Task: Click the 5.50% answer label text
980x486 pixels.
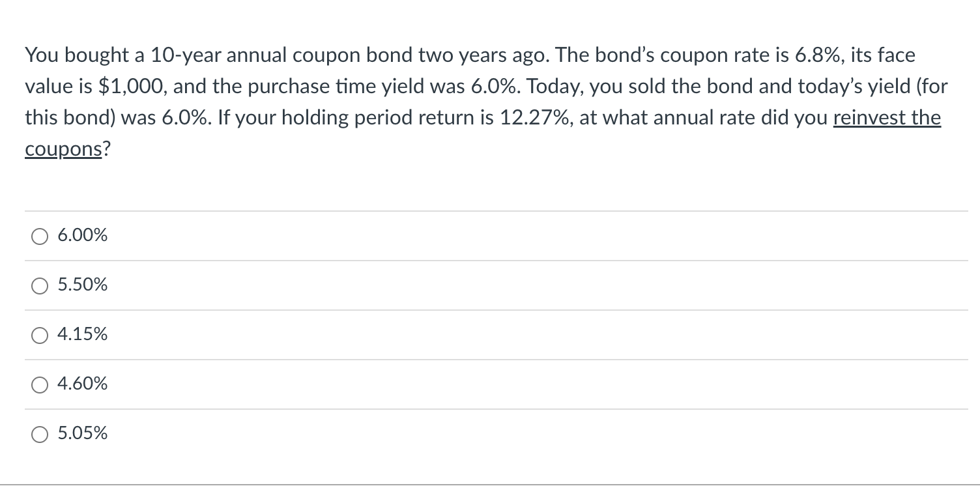Action: coord(83,285)
